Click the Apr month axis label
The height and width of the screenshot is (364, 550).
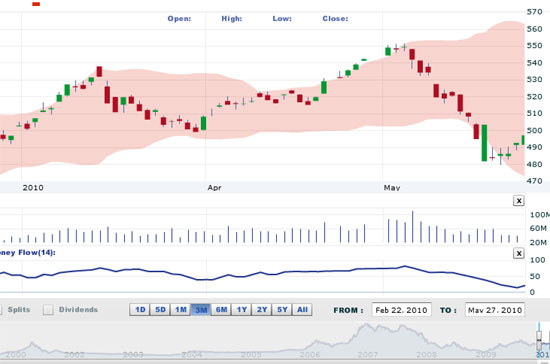point(214,188)
